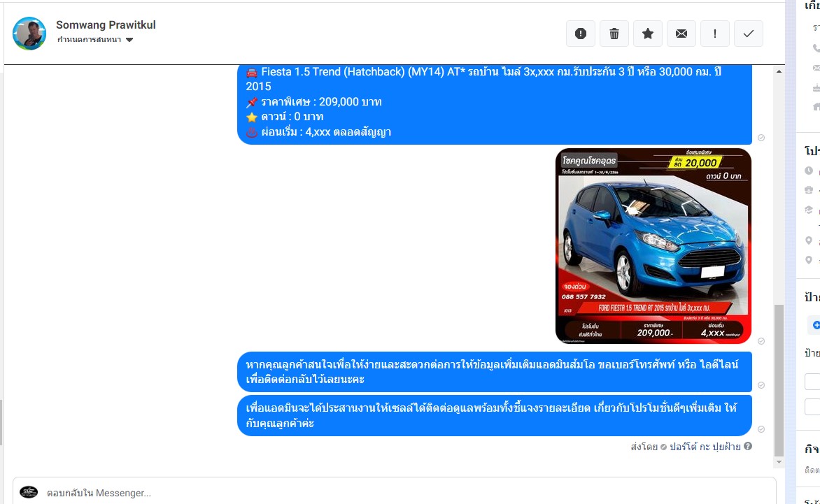
Task: Click first empty label box in sidebar
Action: [813, 382]
